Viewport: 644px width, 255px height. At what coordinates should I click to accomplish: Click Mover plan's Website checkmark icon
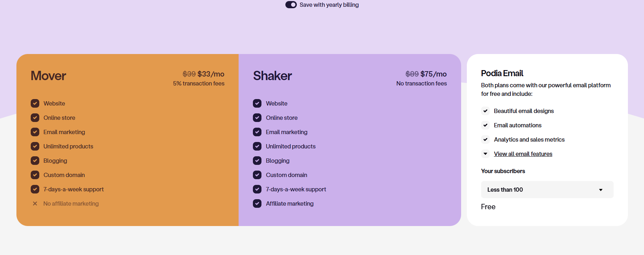[35, 103]
